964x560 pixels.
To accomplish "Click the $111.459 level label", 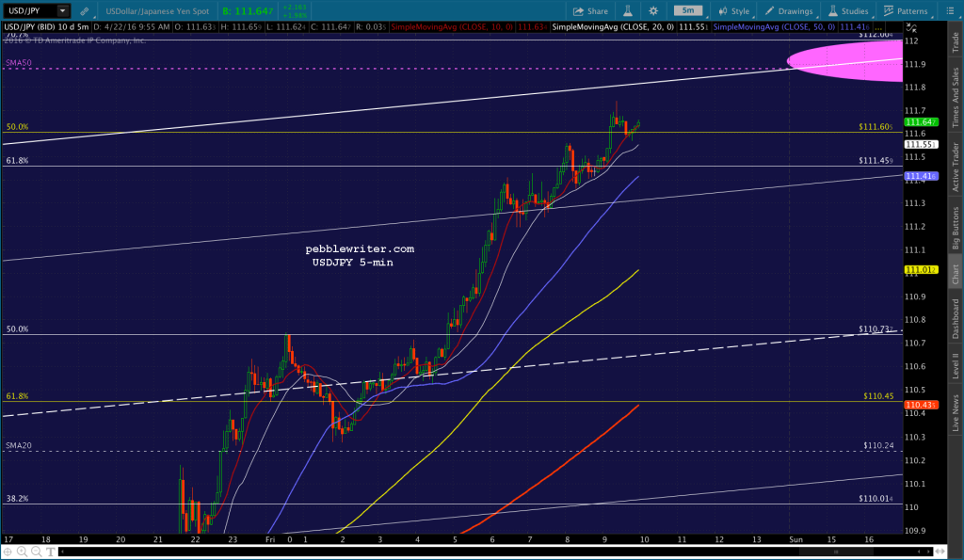I will click(876, 160).
